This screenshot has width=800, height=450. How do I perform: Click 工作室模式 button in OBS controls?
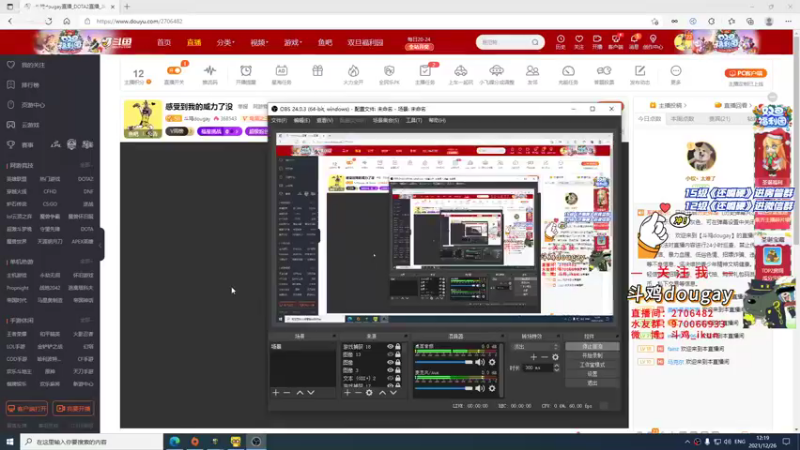coord(592,365)
